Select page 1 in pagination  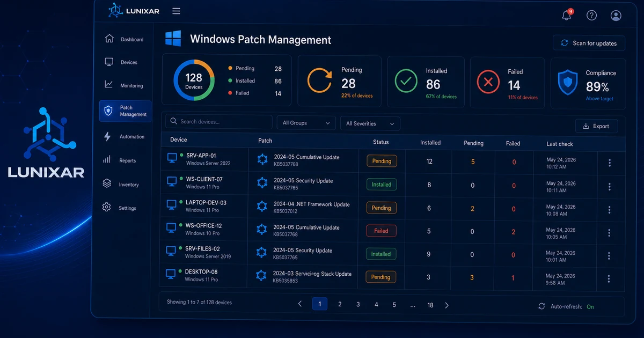pyautogui.click(x=319, y=304)
